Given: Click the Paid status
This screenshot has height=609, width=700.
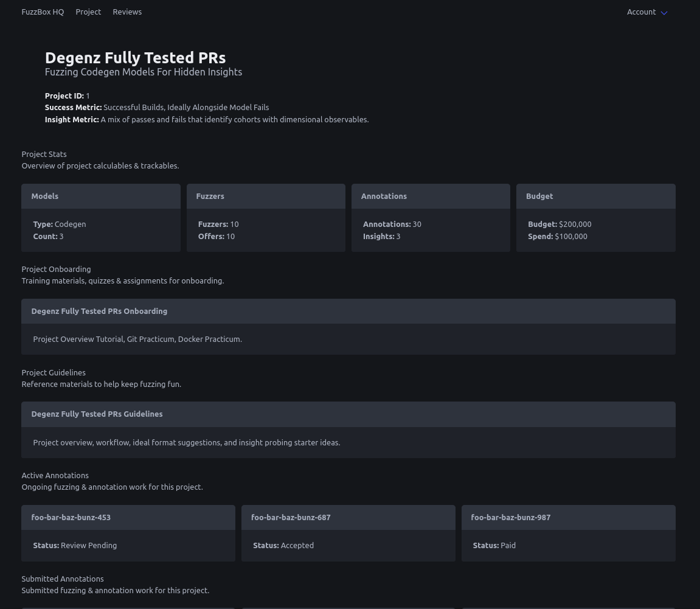Looking at the screenshot, I should coord(508,546).
